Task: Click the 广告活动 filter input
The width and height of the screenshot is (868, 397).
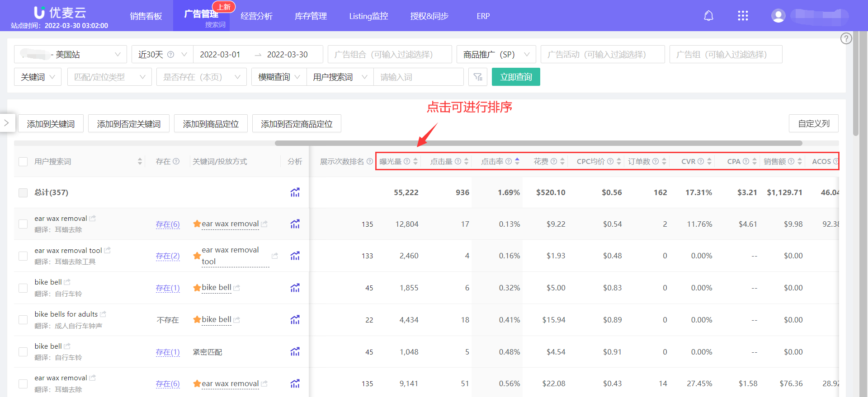Action: pos(603,54)
